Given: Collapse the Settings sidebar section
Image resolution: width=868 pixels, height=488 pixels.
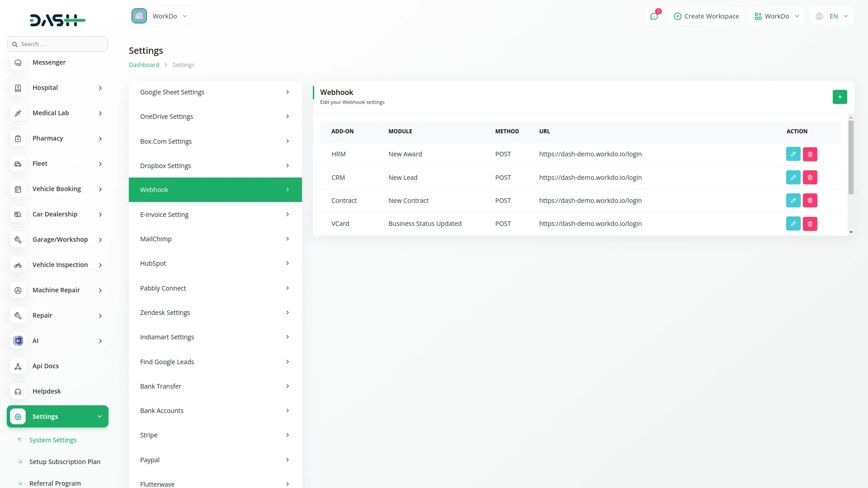Looking at the screenshot, I should click(x=57, y=416).
